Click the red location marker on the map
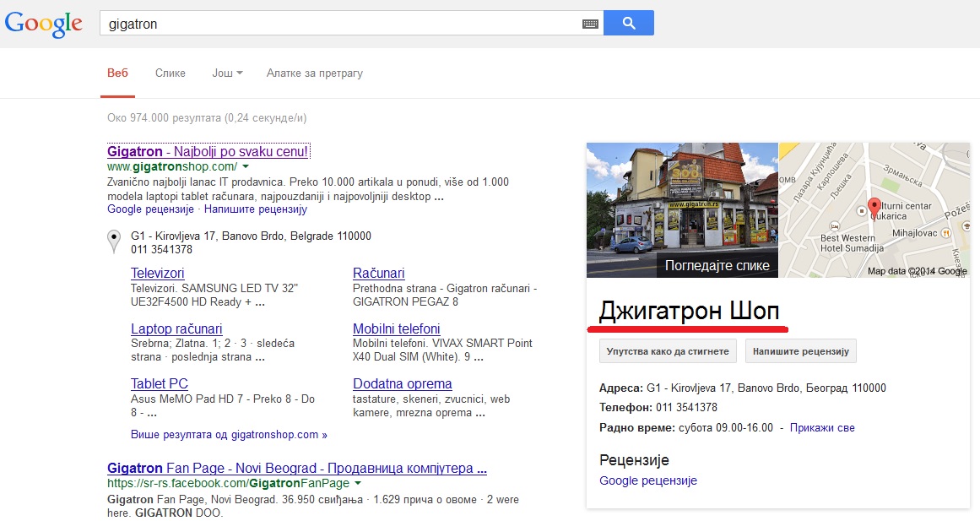980x521 pixels. [874, 208]
